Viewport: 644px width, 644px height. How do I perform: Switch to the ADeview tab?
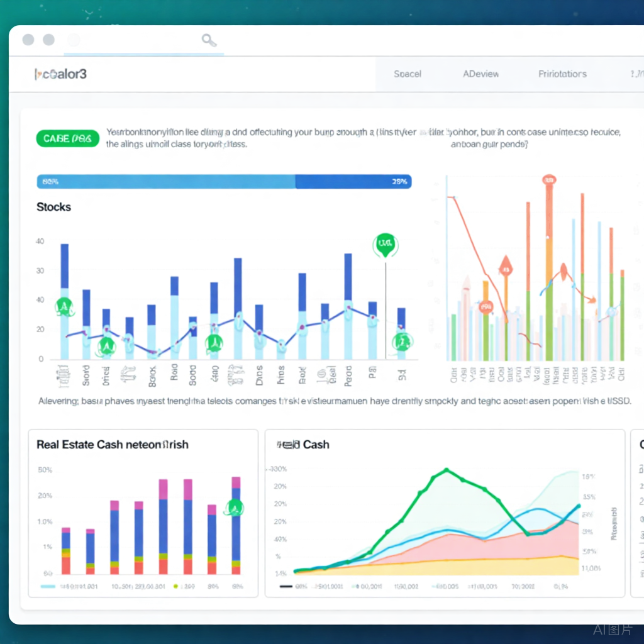(480, 74)
